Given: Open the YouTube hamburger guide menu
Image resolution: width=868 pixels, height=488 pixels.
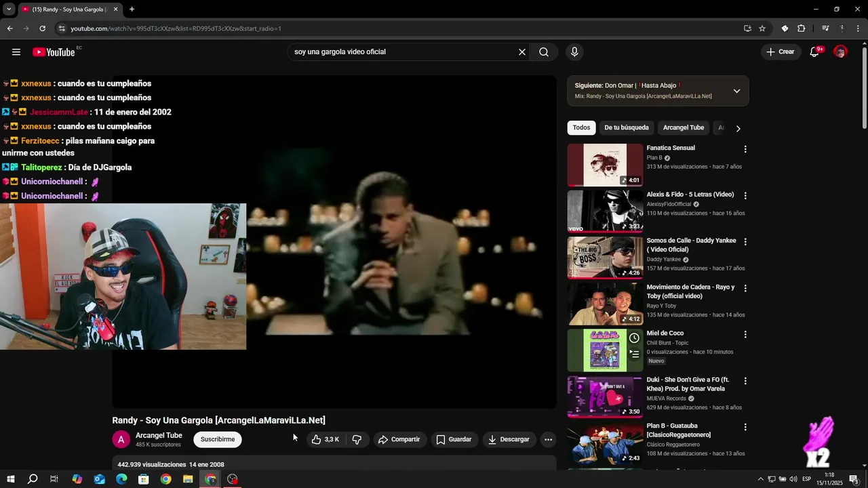Looking at the screenshot, I should (x=16, y=52).
